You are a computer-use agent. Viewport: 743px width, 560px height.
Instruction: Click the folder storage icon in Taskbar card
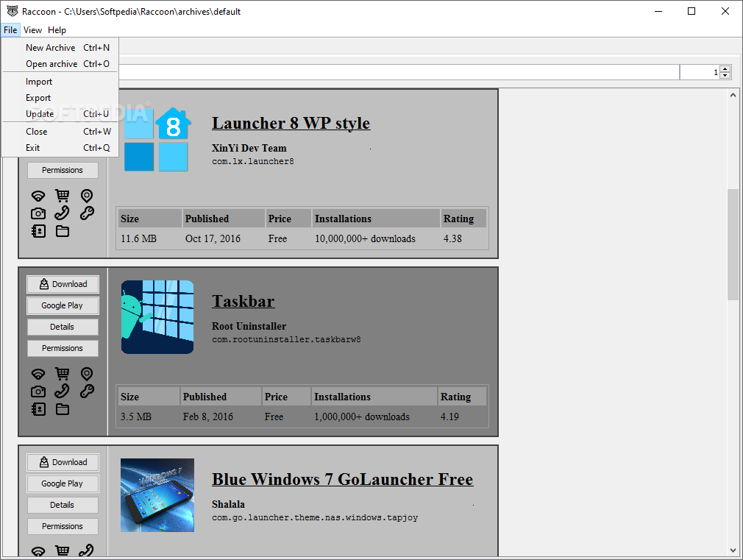point(63,409)
